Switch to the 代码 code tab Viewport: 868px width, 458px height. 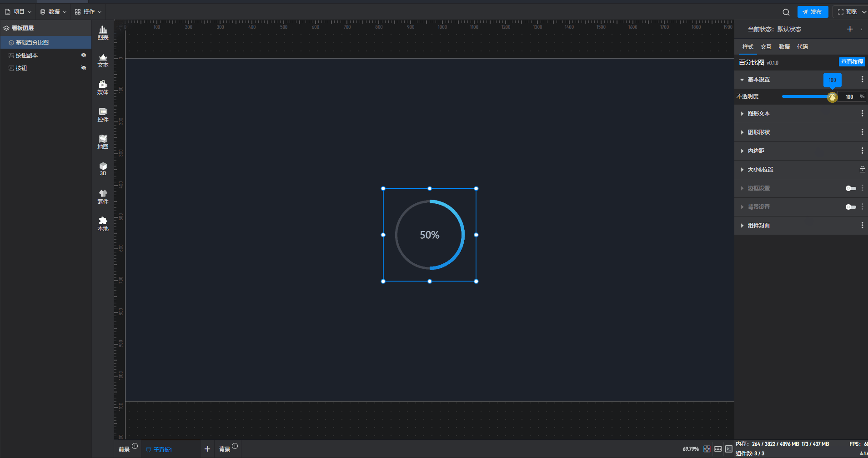tap(802, 47)
